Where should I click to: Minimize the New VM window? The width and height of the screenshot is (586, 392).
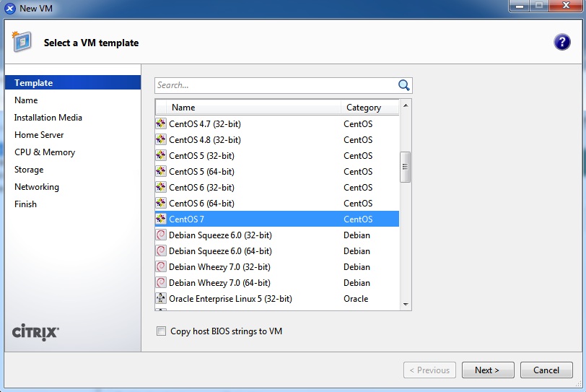point(520,6)
